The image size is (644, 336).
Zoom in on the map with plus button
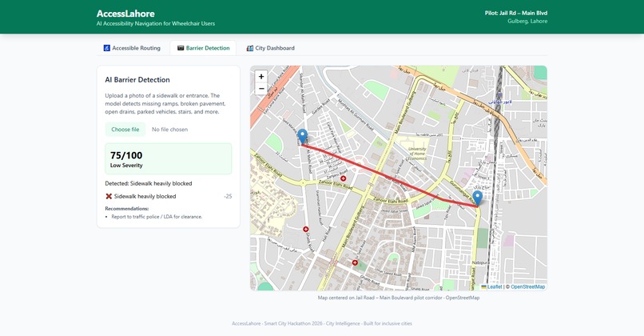(261, 77)
